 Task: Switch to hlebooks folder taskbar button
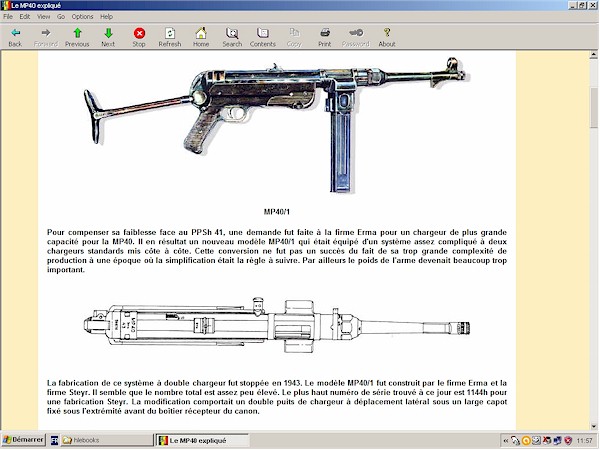coord(106,440)
